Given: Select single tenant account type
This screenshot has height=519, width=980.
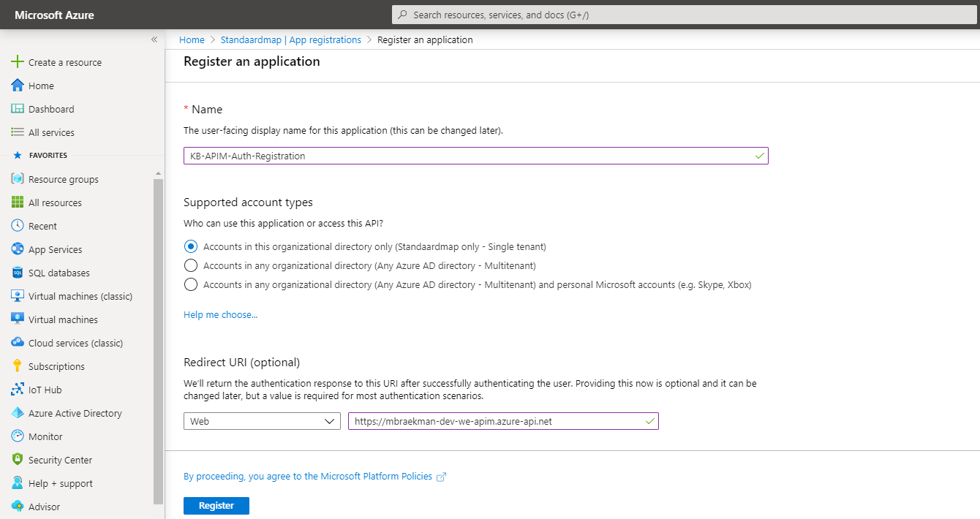Looking at the screenshot, I should pyautogui.click(x=191, y=246).
